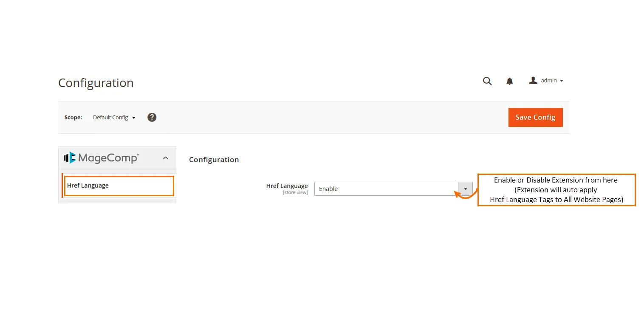Click the MageComp logo
The width and height of the screenshot is (644, 326).
pos(102,158)
